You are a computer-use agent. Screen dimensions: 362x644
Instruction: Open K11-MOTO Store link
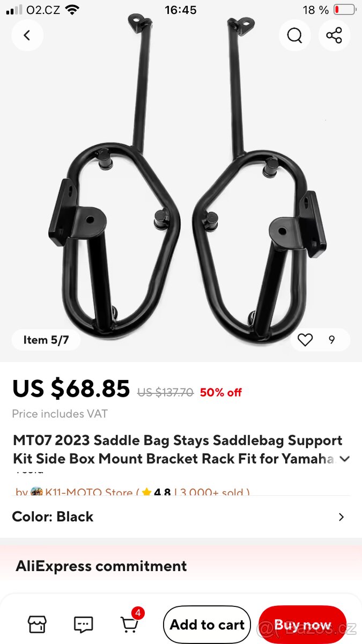[x=88, y=493]
